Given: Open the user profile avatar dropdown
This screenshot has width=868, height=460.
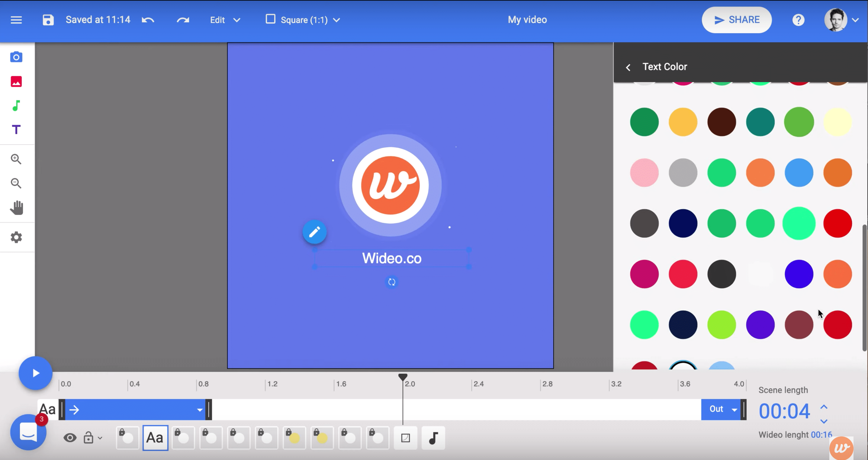Looking at the screenshot, I should point(841,20).
